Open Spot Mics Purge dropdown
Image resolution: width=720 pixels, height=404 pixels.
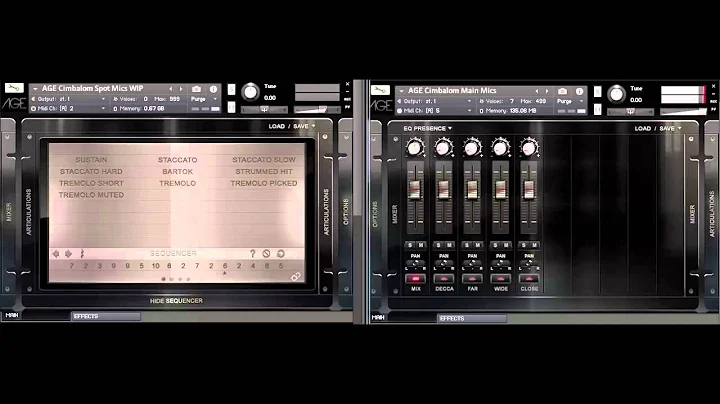pyautogui.click(x=204, y=99)
